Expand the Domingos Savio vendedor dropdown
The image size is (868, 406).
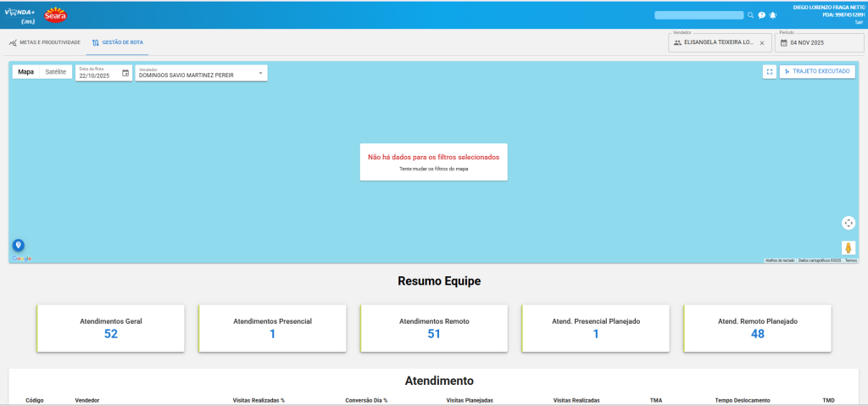coord(260,73)
